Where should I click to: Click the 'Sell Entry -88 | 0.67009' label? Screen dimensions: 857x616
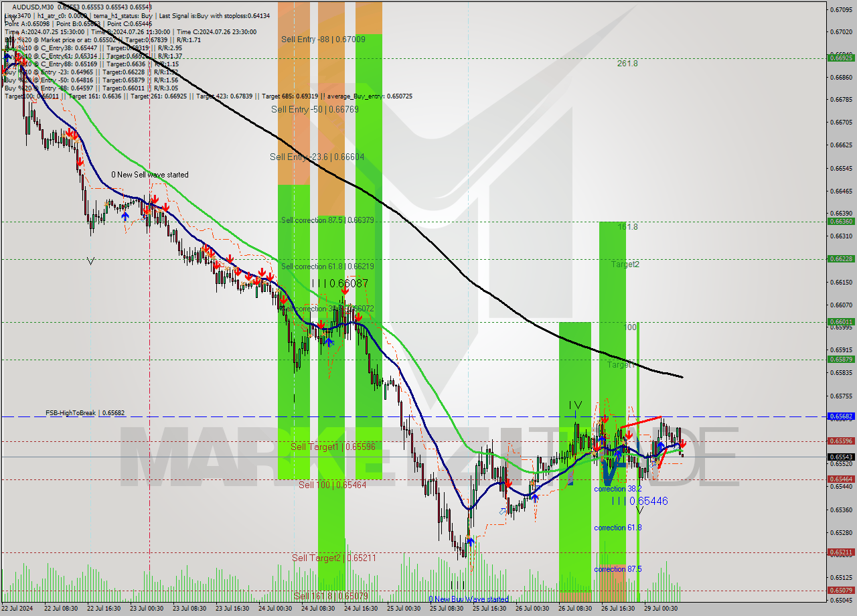(x=321, y=40)
